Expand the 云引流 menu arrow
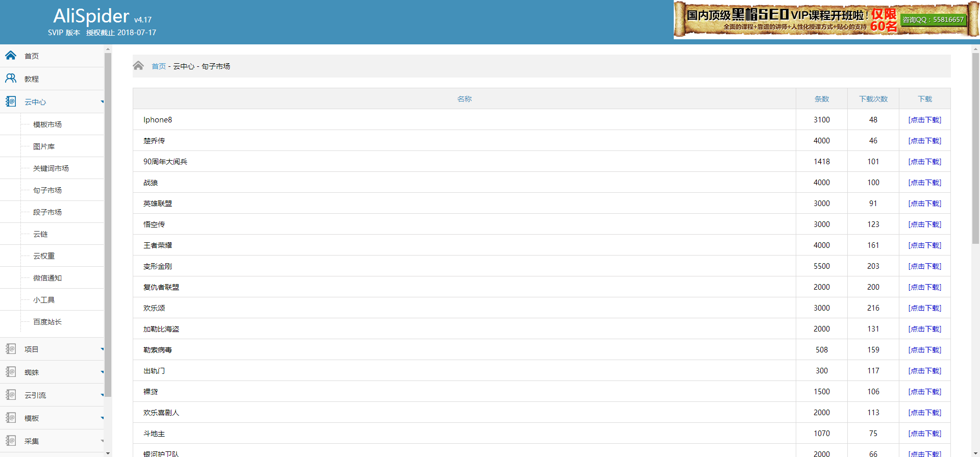980x457 pixels. point(102,395)
